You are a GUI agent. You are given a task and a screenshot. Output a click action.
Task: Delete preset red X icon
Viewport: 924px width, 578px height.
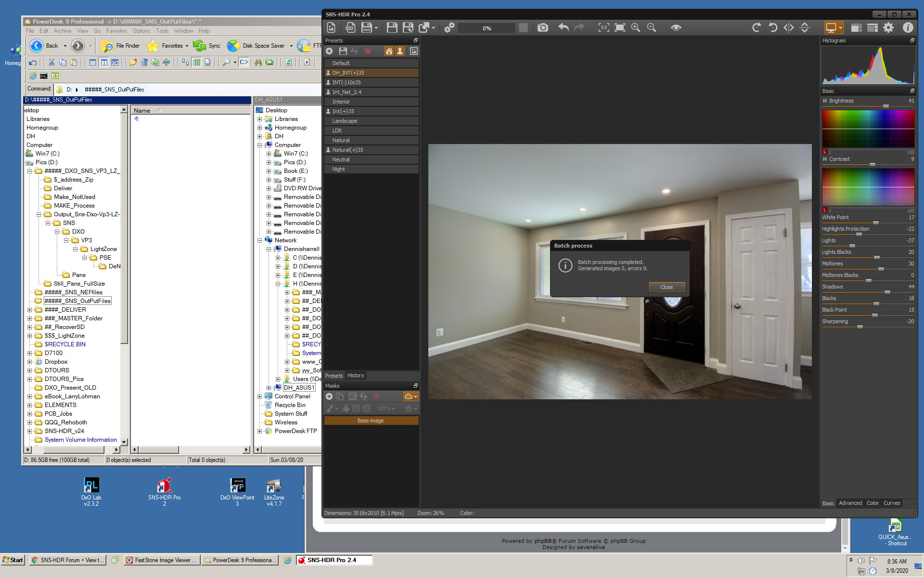pos(368,51)
